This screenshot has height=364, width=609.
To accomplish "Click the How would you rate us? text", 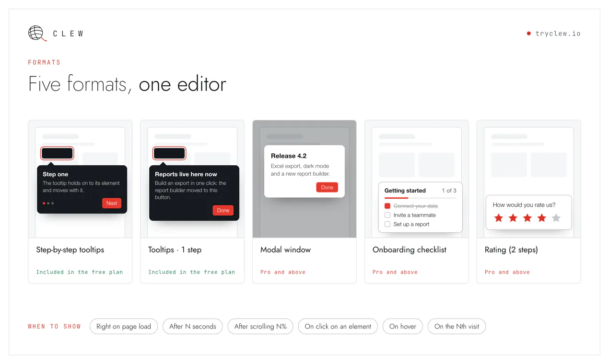I will point(524,205).
